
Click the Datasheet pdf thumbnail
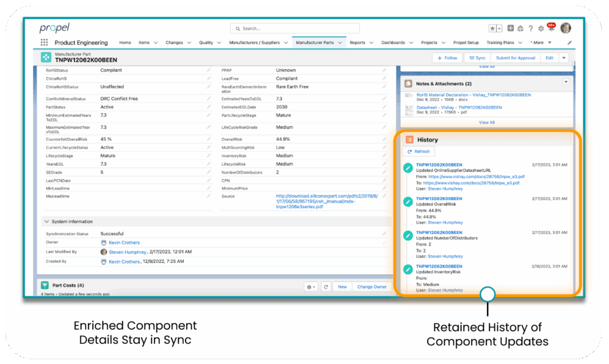409,110
